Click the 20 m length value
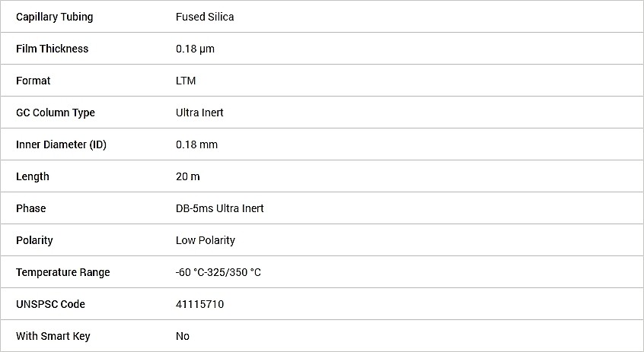The width and height of the screenshot is (644, 352). (188, 177)
